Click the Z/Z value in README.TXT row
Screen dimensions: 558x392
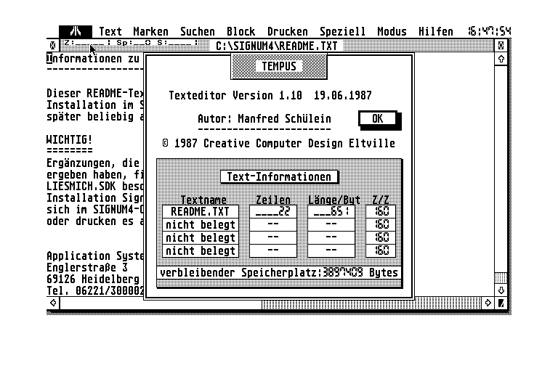click(381, 212)
